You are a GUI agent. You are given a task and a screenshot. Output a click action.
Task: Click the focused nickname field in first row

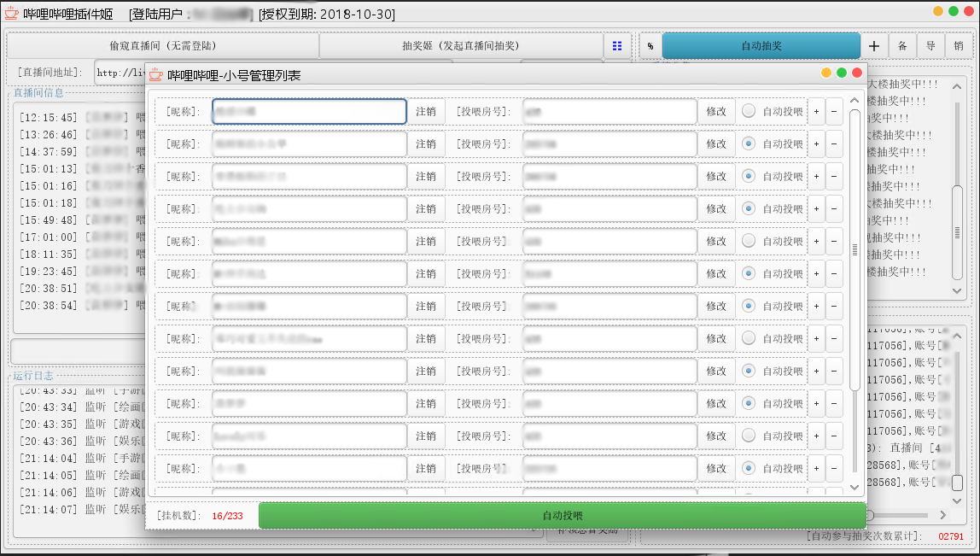(x=309, y=111)
